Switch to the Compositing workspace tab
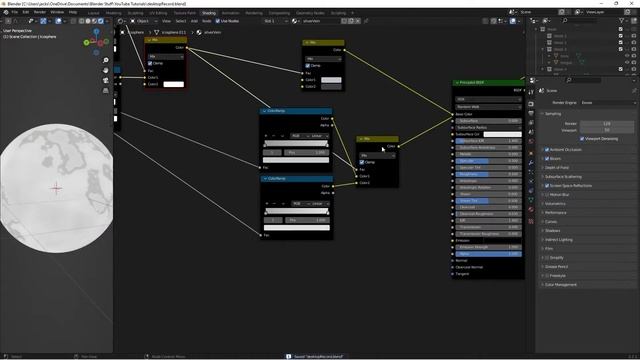The height and width of the screenshot is (360, 640). [279, 13]
